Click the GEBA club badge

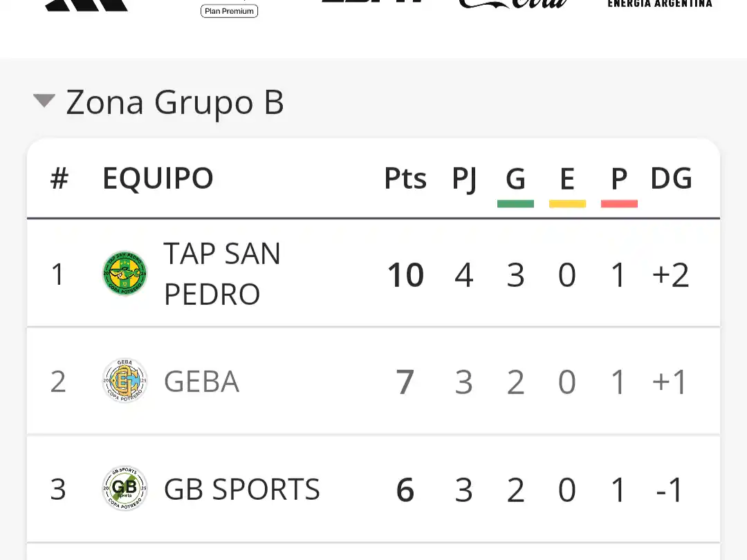(x=124, y=380)
